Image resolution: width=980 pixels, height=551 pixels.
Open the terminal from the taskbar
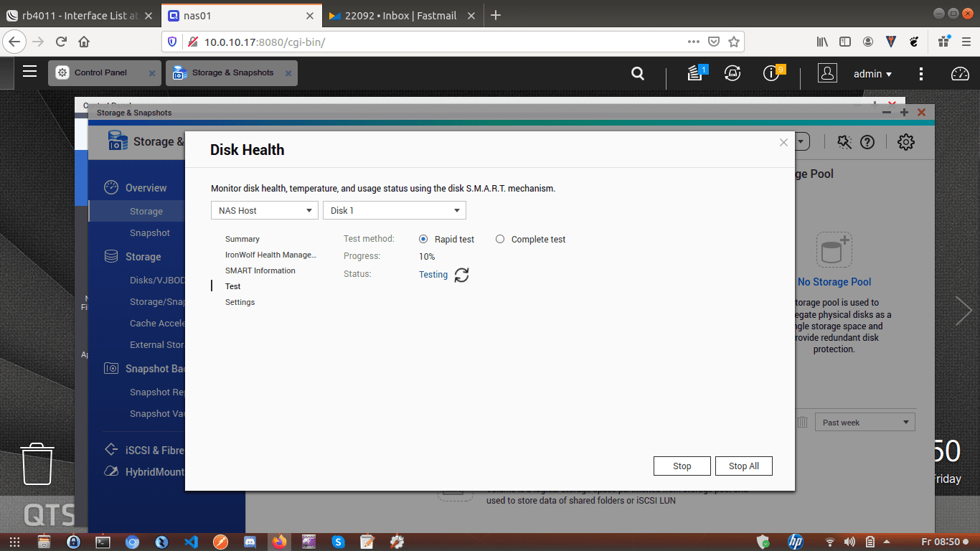point(103,542)
